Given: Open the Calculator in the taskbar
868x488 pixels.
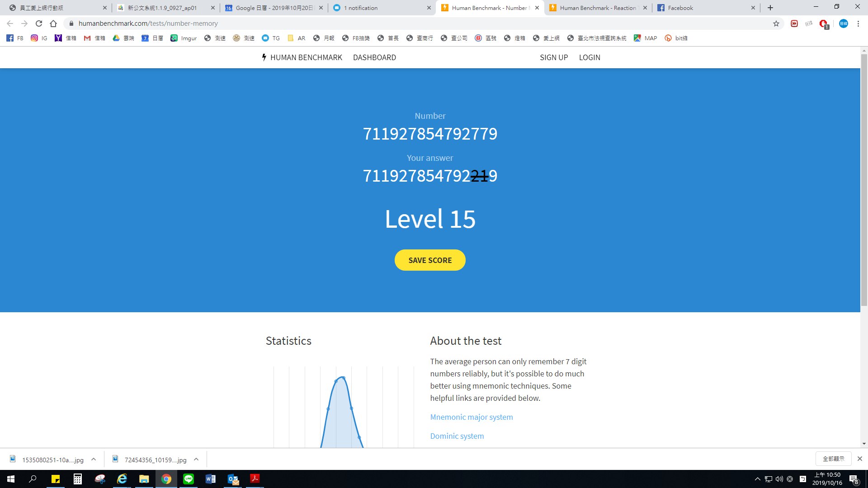Looking at the screenshot, I should (x=78, y=479).
